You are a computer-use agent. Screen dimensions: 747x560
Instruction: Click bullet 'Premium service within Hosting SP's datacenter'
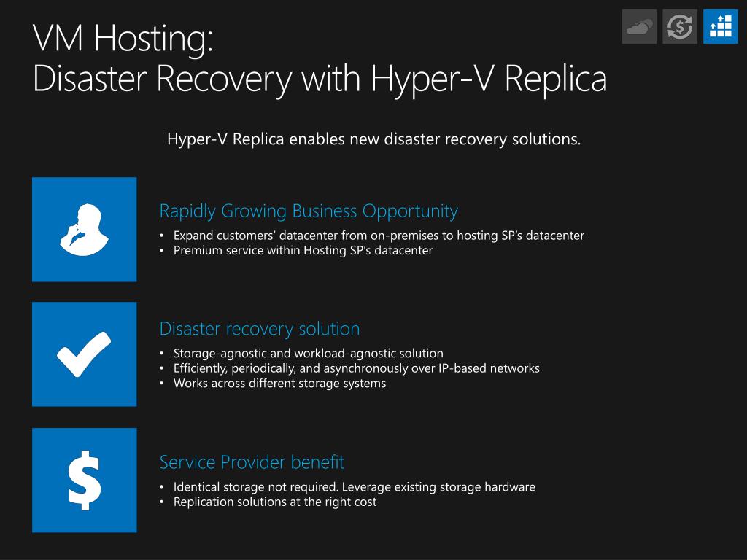[x=303, y=251]
